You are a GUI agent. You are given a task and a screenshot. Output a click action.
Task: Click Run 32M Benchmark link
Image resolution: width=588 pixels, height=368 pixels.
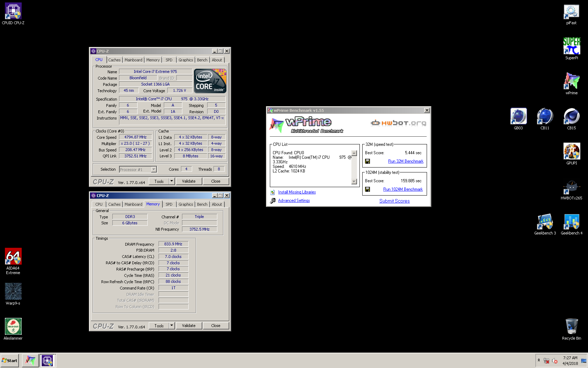406,161
